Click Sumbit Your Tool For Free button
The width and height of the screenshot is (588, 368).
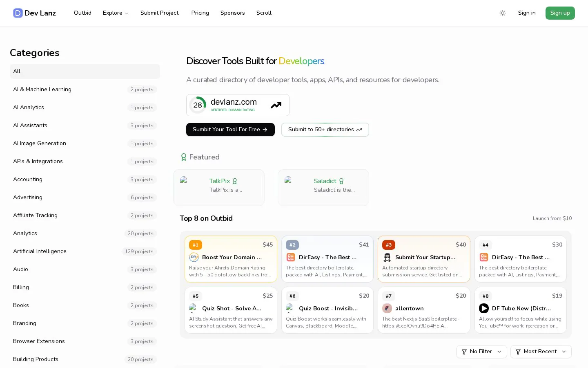230,130
